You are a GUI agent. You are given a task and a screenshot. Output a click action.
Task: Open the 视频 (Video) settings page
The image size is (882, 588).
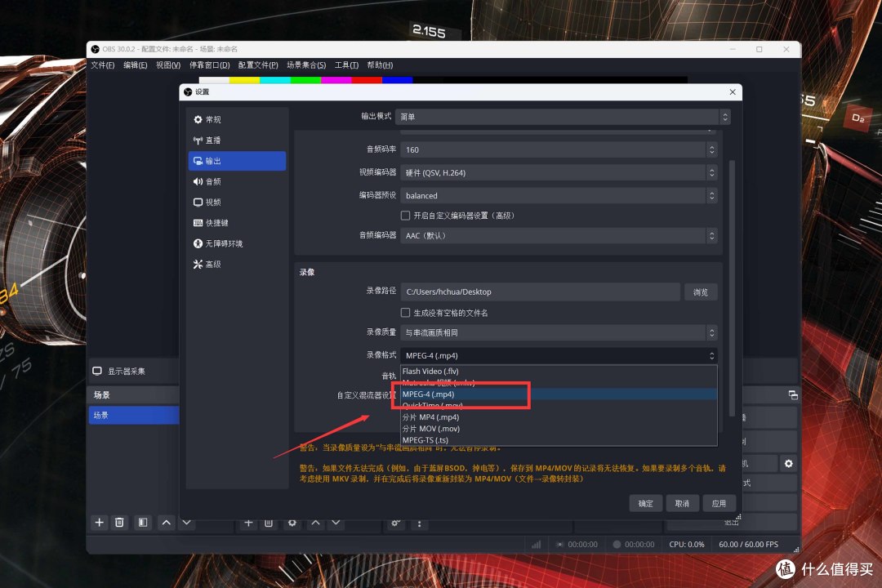coord(237,202)
